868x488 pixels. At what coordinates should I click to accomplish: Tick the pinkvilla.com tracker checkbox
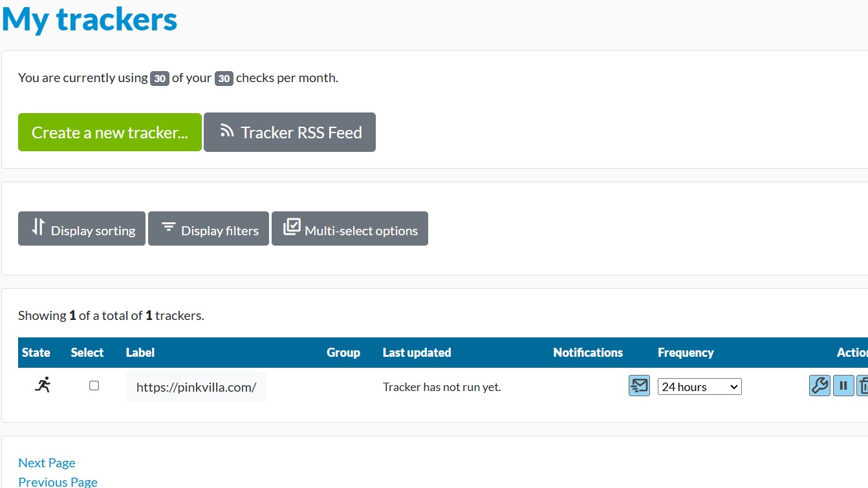pyautogui.click(x=94, y=386)
